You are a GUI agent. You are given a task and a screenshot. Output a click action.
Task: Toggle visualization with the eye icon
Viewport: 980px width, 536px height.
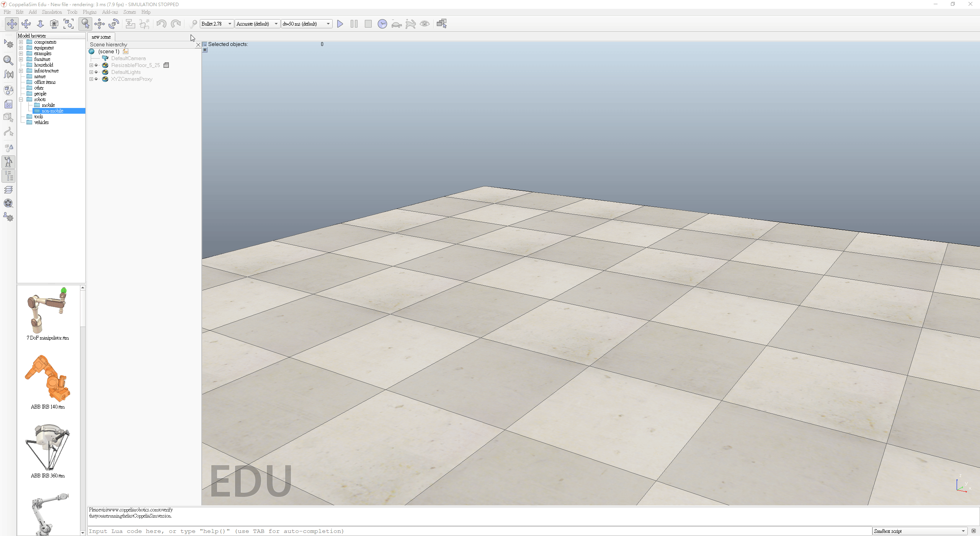tap(425, 24)
